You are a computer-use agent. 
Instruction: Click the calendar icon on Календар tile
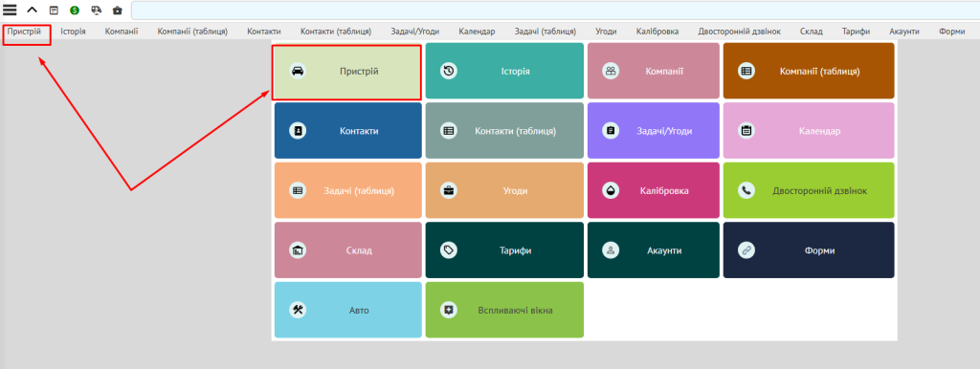tap(746, 131)
